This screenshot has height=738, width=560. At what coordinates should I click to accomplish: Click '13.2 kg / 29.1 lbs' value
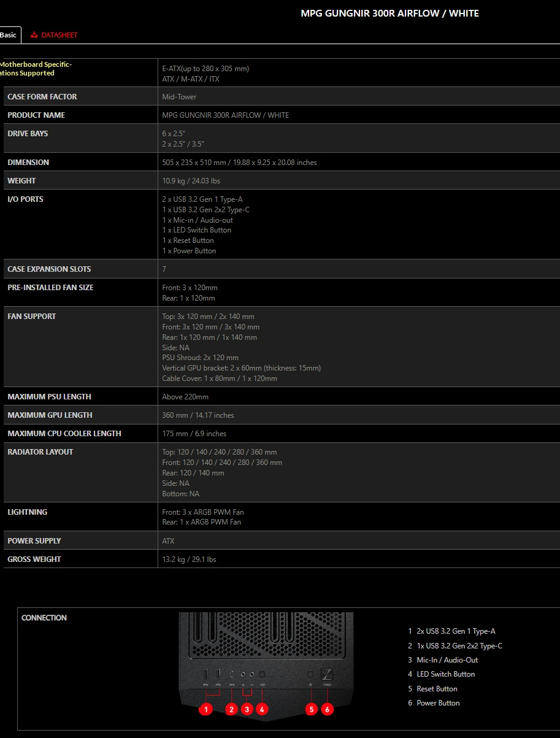pos(189,559)
